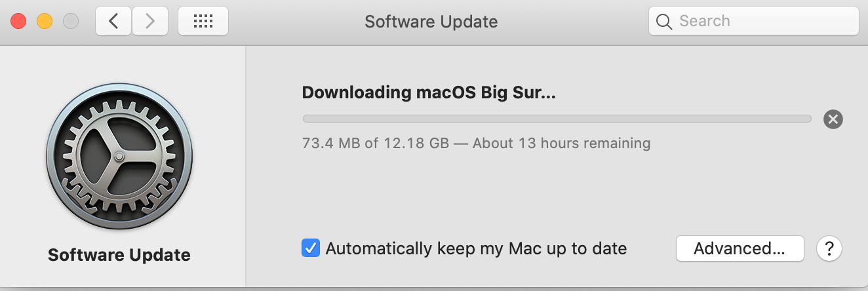Click the greyed-out zoom window button
Image resolution: width=868 pixels, height=291 pixels.
[x=70, y=21]
